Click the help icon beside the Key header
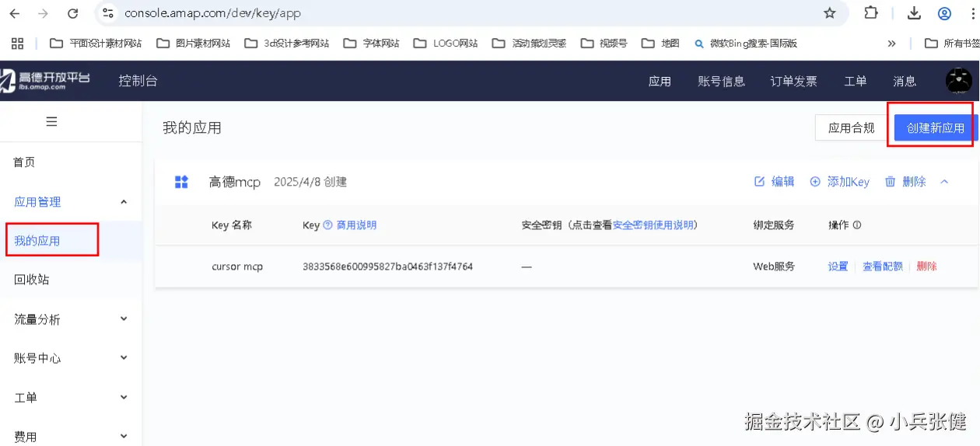The image size is (980, 446). click(x=327, y=225)
